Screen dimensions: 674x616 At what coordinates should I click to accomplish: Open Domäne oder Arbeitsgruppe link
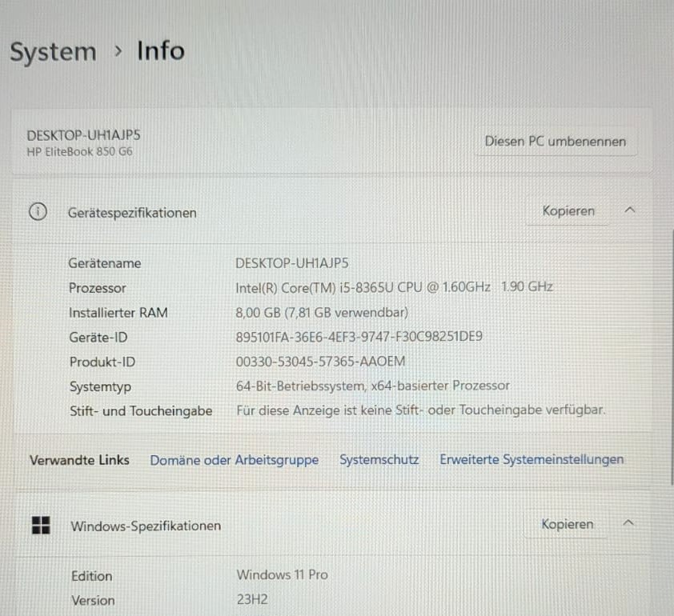(x=235, y=460)
